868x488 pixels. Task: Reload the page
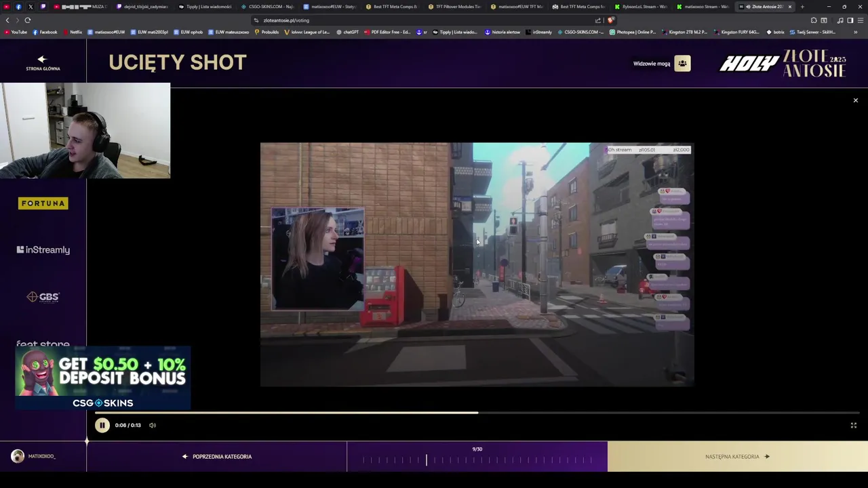coord(28,20)
